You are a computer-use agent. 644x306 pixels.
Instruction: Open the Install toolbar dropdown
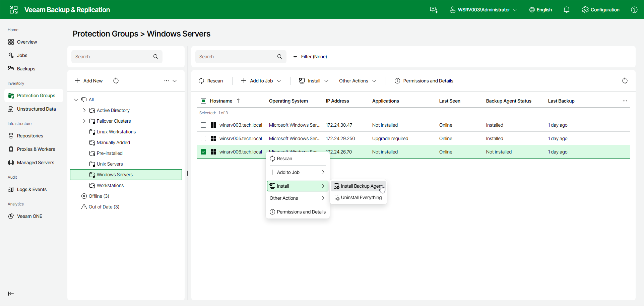pos(314,81)
